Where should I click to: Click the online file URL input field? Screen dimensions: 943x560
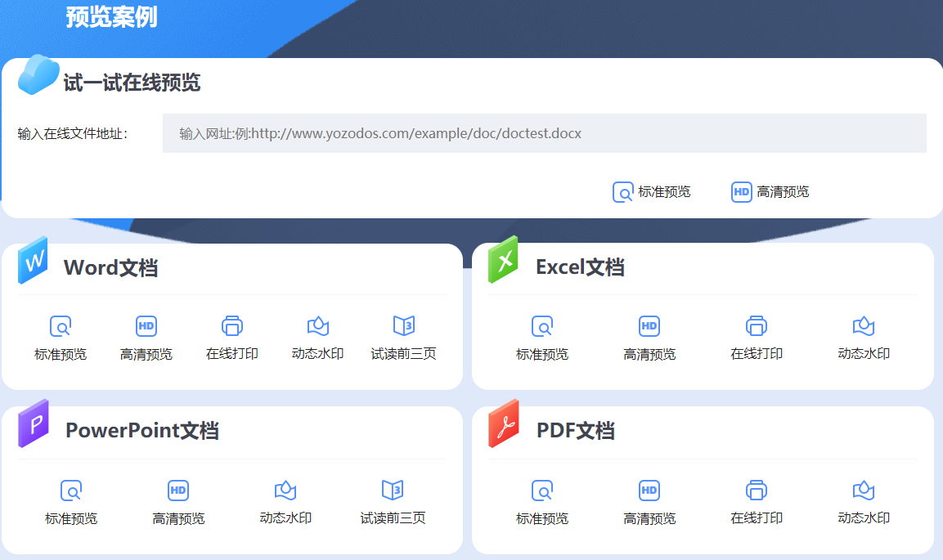click(544, 133)
